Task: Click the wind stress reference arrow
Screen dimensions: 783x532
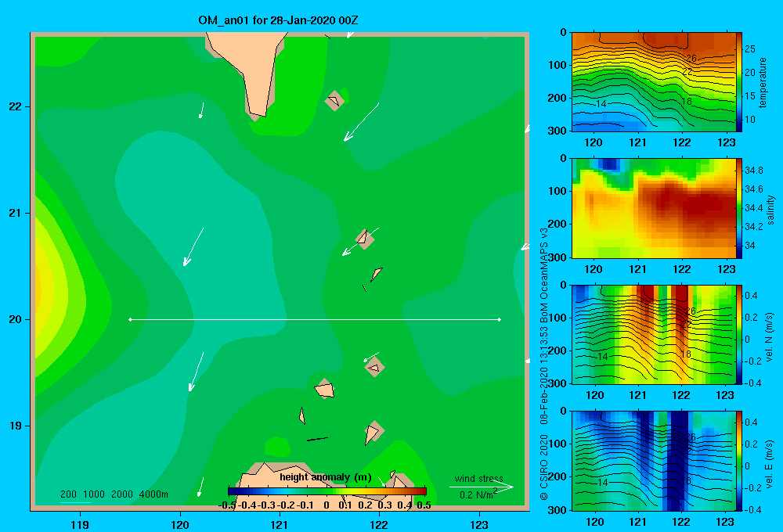Action: (482, 487)
